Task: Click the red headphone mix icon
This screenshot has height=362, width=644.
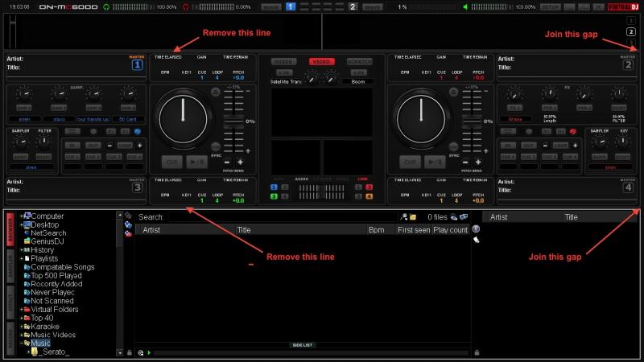Action: point(186,7)
